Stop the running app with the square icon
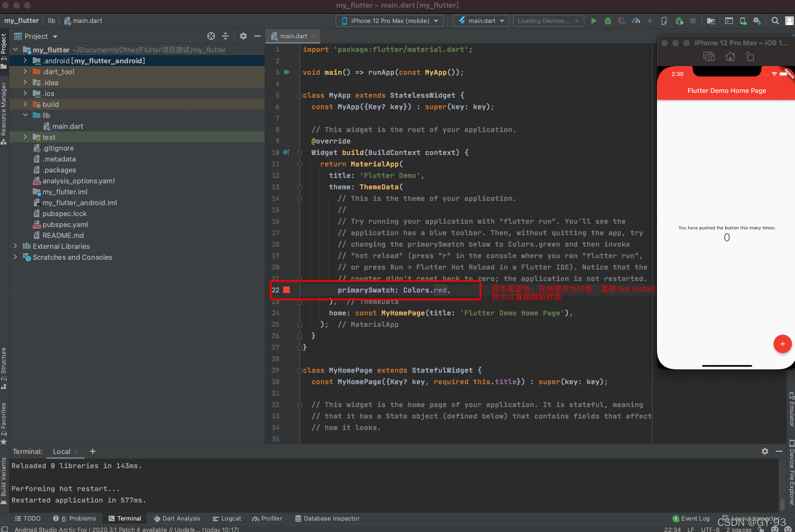Image resolution: width=795 pixels, height=532 pixels. click(x=693, y=21)
